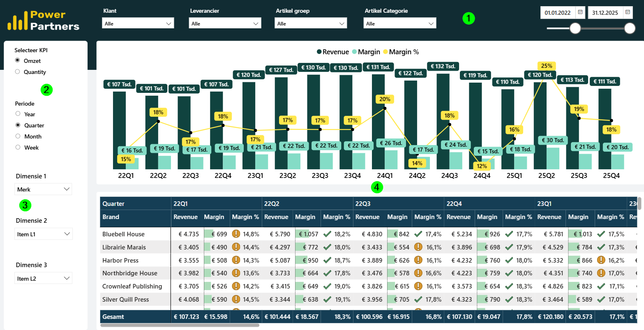Open the Leverancier dropdown

[225, 23]
